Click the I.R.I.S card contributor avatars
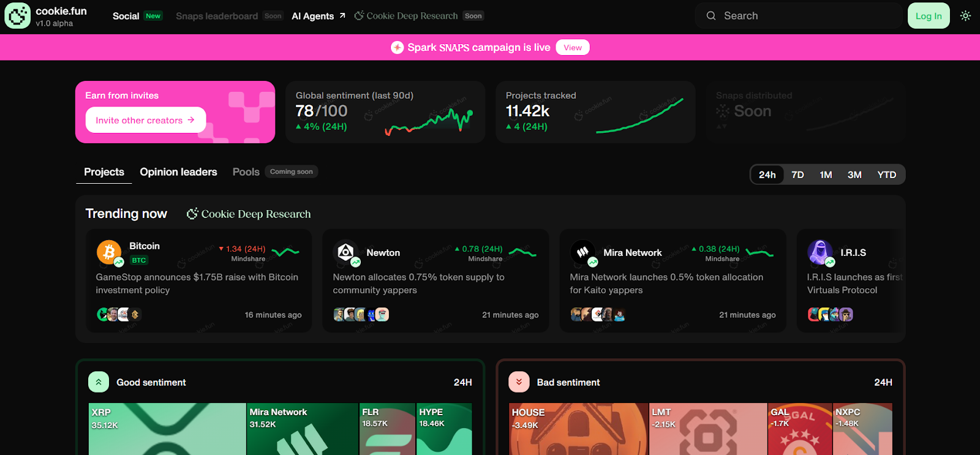This screenshot has height=455, width=980. coord(831,314)
